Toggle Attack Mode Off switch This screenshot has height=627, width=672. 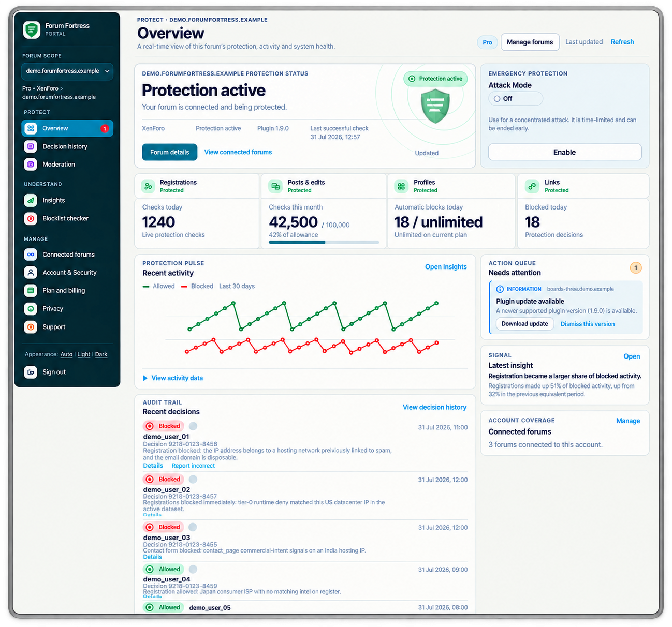click(x=515, y=98)
